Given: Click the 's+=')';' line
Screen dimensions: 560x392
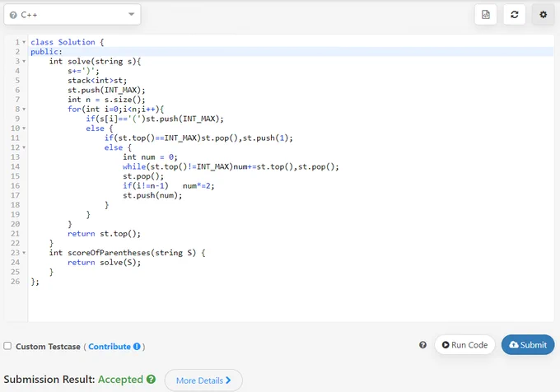Looking at the screenshot, I should click(83, 71).
